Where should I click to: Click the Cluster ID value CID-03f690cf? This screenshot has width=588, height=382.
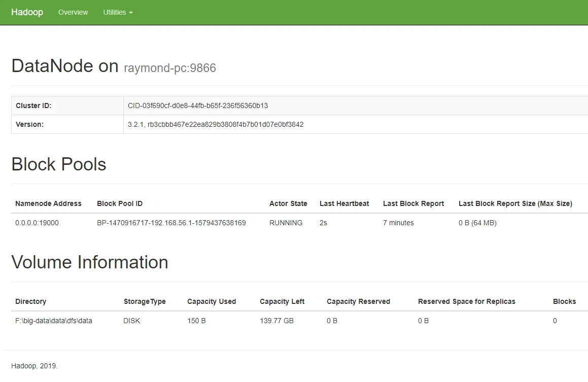coord(198,106)
